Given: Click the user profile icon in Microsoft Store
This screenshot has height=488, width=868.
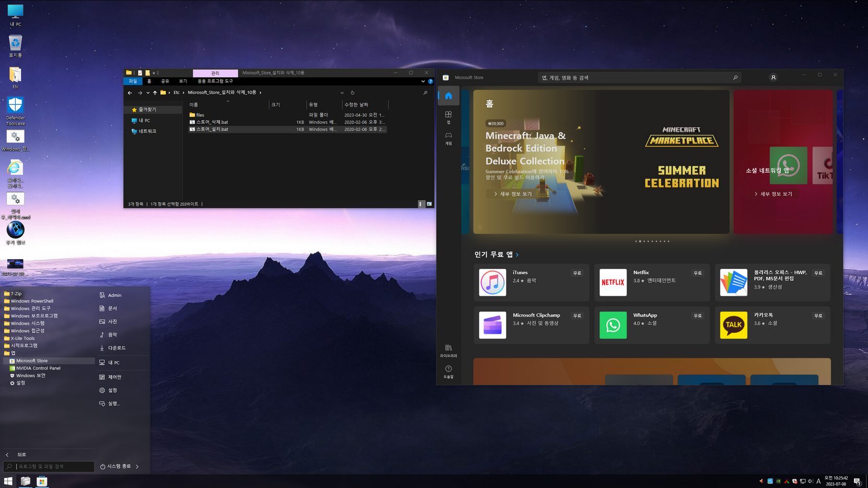Looking at the screenshot, I should click(773, 77).
